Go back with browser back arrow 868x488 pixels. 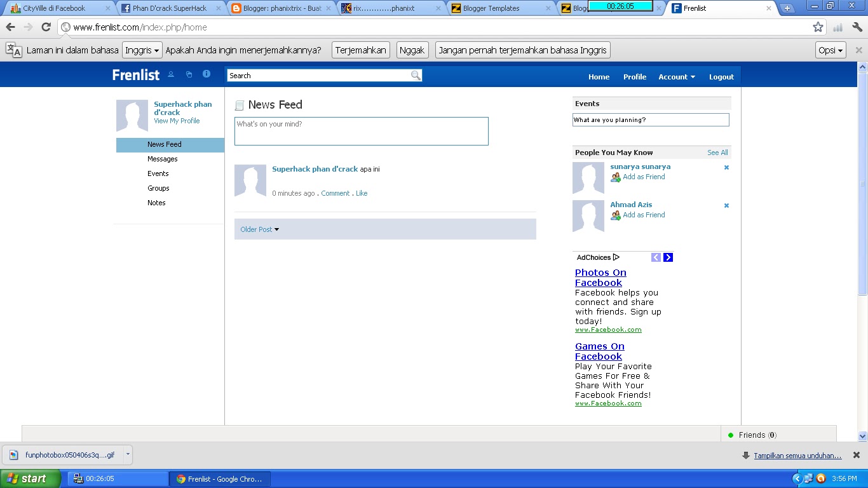pos(10,27)
